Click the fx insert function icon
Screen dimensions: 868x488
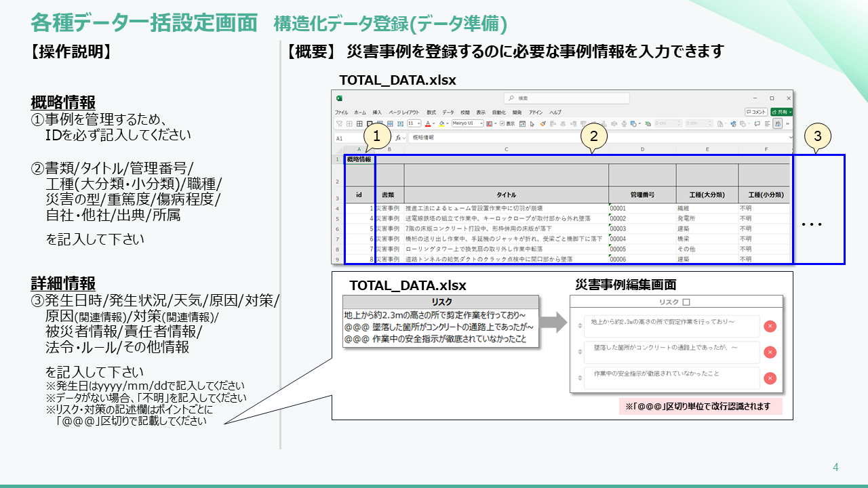(399, 137)
